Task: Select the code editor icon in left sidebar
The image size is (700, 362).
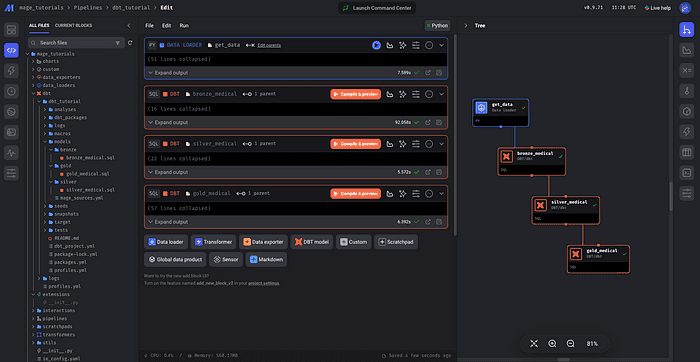Action: (x=11, y=50)
